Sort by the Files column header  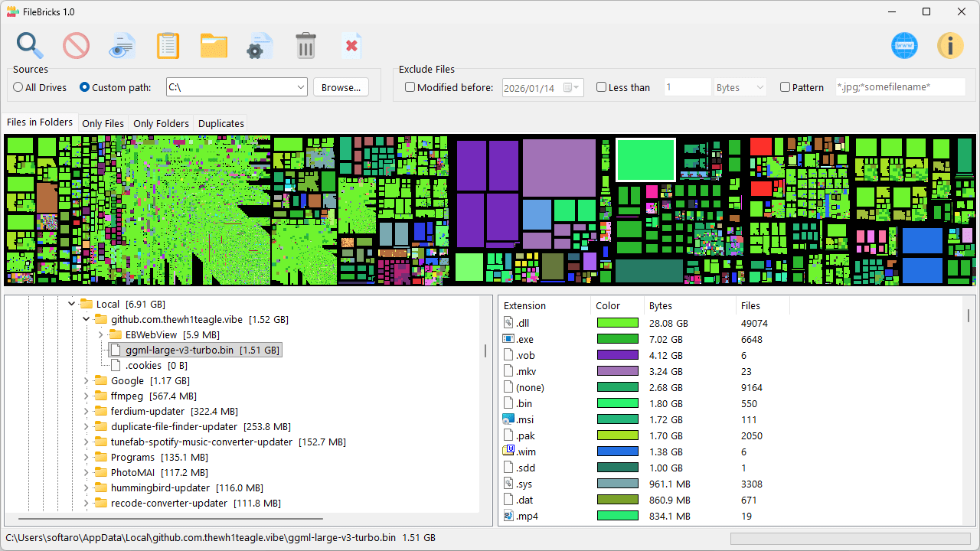point(763,305)
